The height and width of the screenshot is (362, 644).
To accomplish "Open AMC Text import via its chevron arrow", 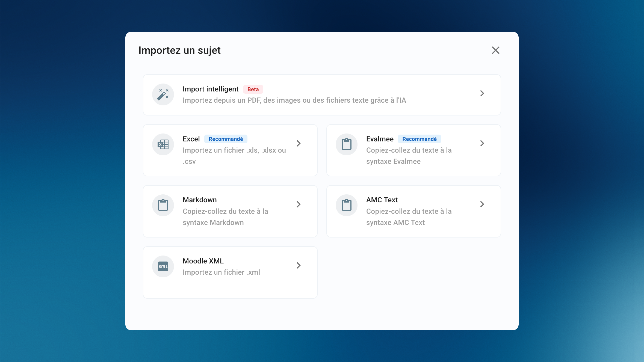I will [482, 204].
